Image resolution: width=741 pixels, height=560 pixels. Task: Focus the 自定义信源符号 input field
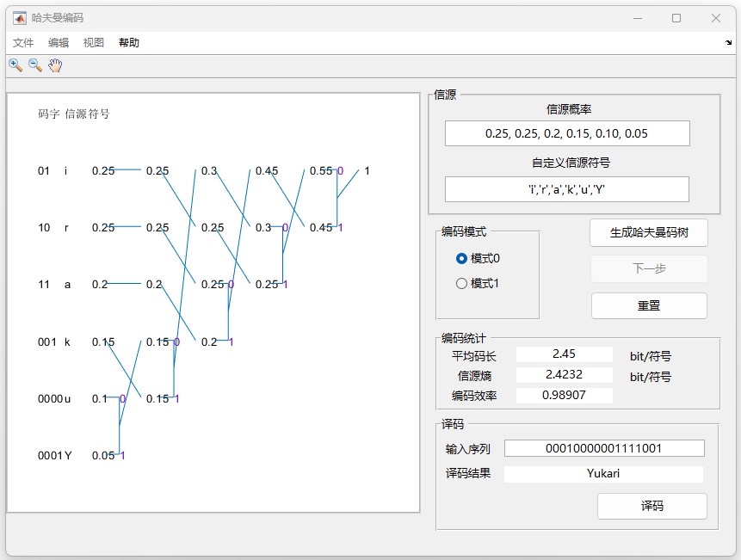pos(567,189)
